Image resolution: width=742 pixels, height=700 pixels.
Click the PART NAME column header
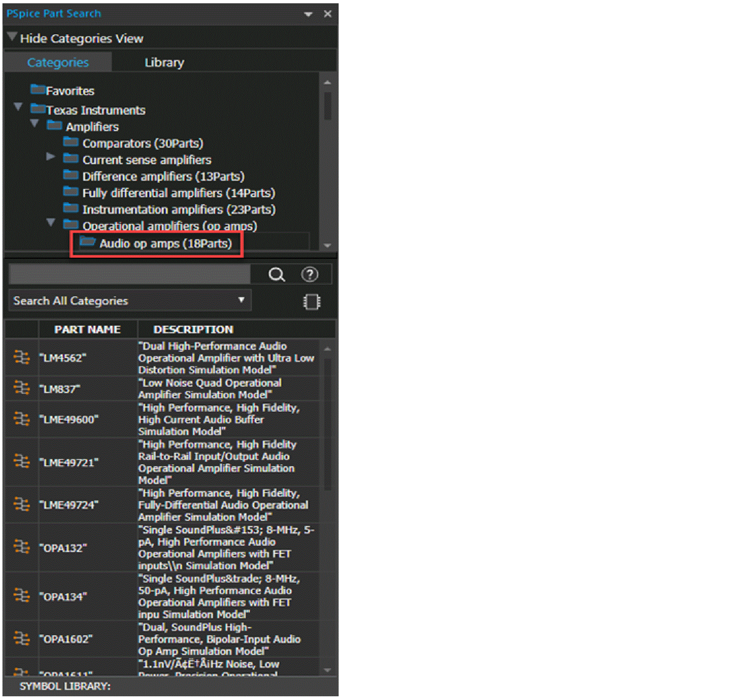pyautogui.click(x=87, y=330)
